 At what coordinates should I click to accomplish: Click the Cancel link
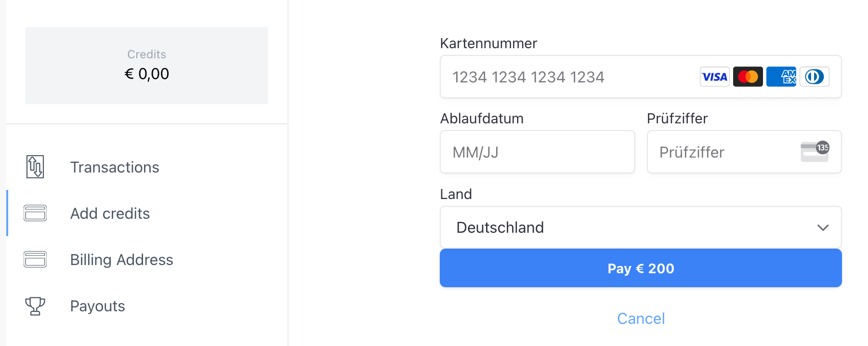point(641,319)
